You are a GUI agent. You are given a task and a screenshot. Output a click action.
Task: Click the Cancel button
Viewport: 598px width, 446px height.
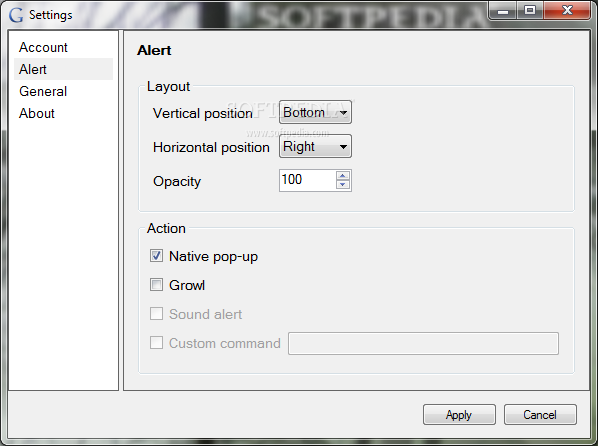540,415
